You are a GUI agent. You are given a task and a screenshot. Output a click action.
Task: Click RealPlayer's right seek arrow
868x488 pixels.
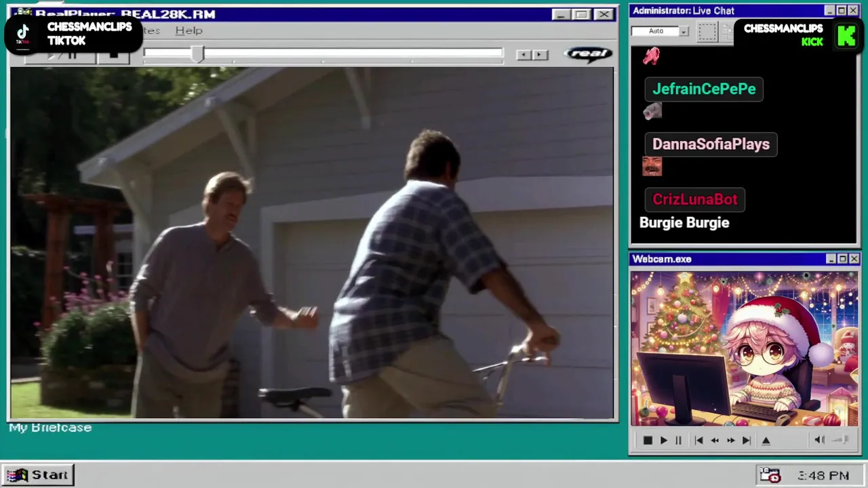pyautogui.click(x=540, y=55)
